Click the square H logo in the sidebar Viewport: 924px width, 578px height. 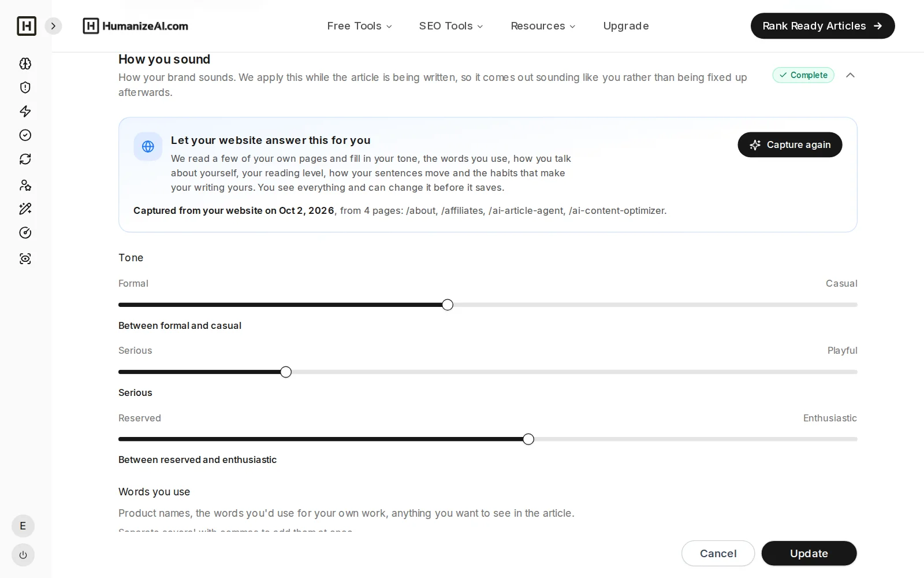click(x=27, y=26)
